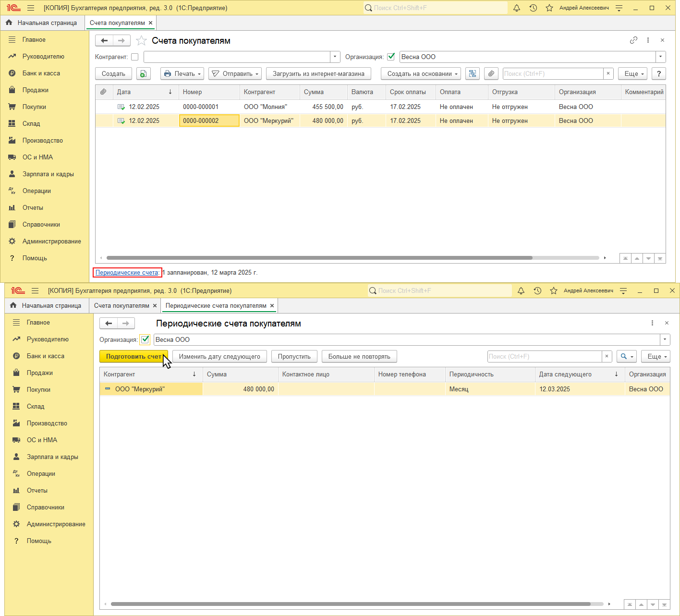
Task: Add Счета покупателям to favorites via star
Action: tap(141, 41)
